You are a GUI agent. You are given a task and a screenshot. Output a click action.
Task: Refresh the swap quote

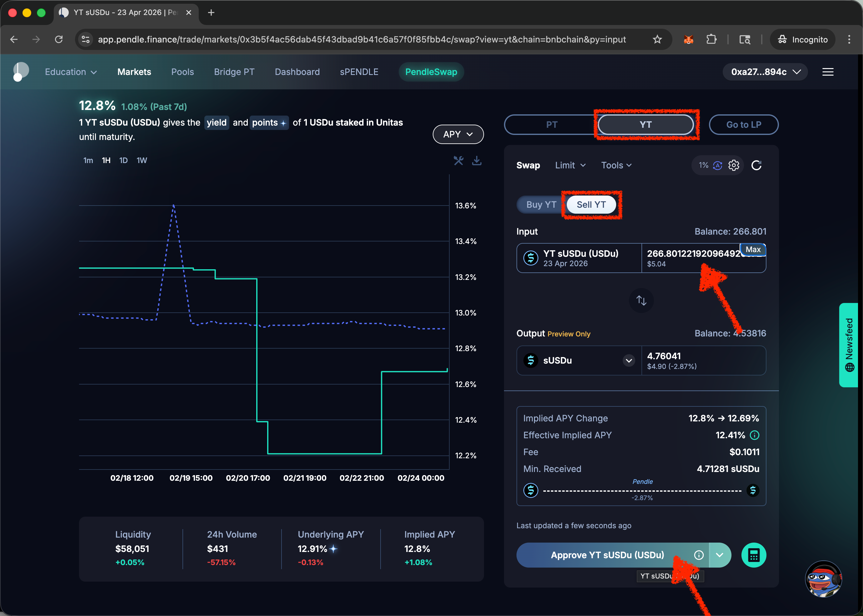click(x=756, y=165)
